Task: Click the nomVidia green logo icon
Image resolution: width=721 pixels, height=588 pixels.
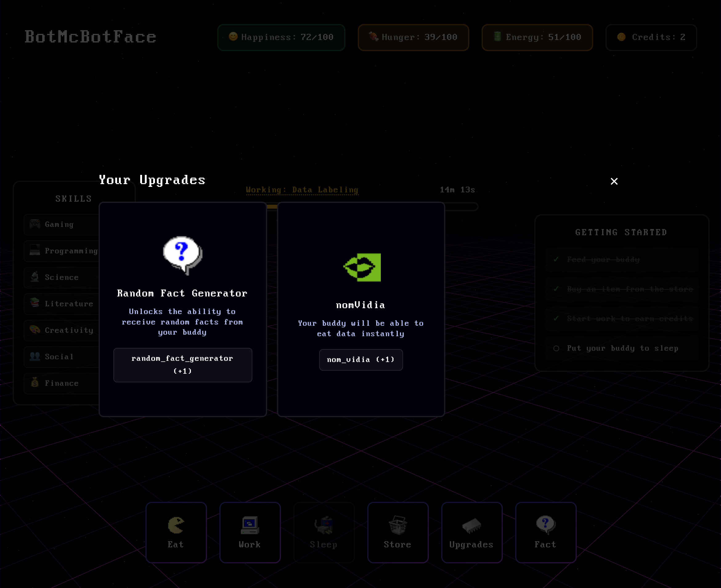Action: pyautogui.click(x=362, y=267)
